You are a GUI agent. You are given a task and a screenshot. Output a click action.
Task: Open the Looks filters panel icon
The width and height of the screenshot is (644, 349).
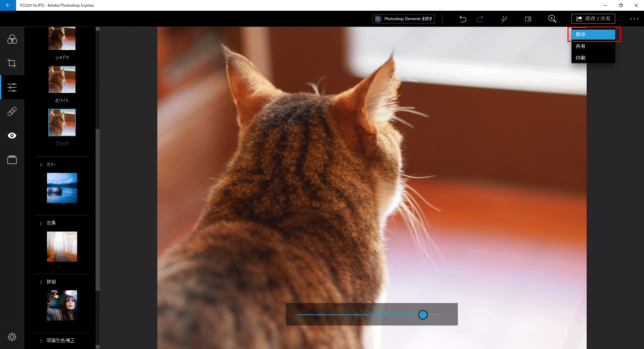coord(12,40)
